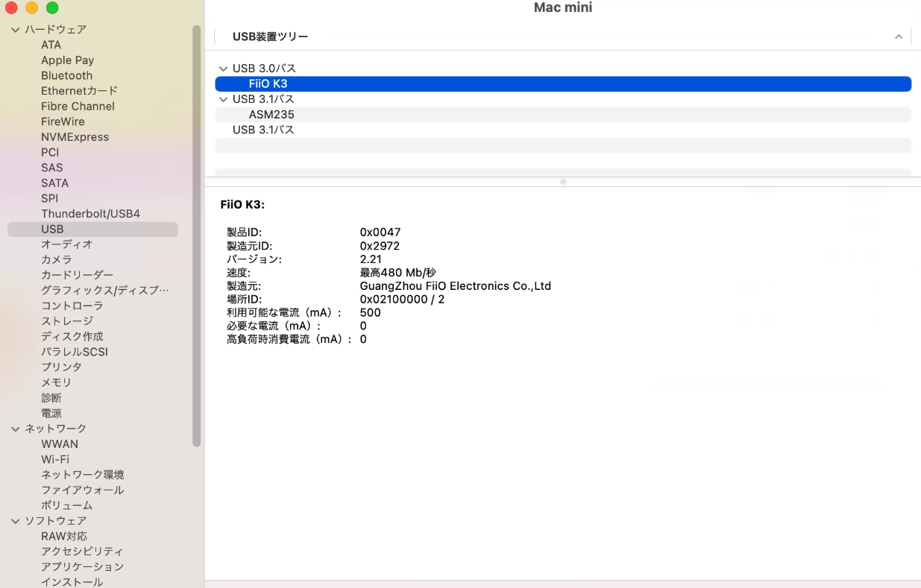Open オーディオ in the sidebar

pyautogui.click(x=66, y=244)
